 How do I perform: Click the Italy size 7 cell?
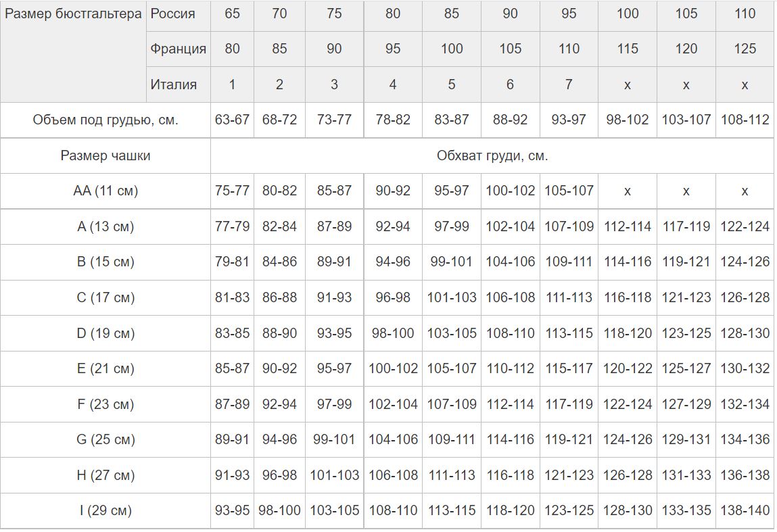[569, 84]
